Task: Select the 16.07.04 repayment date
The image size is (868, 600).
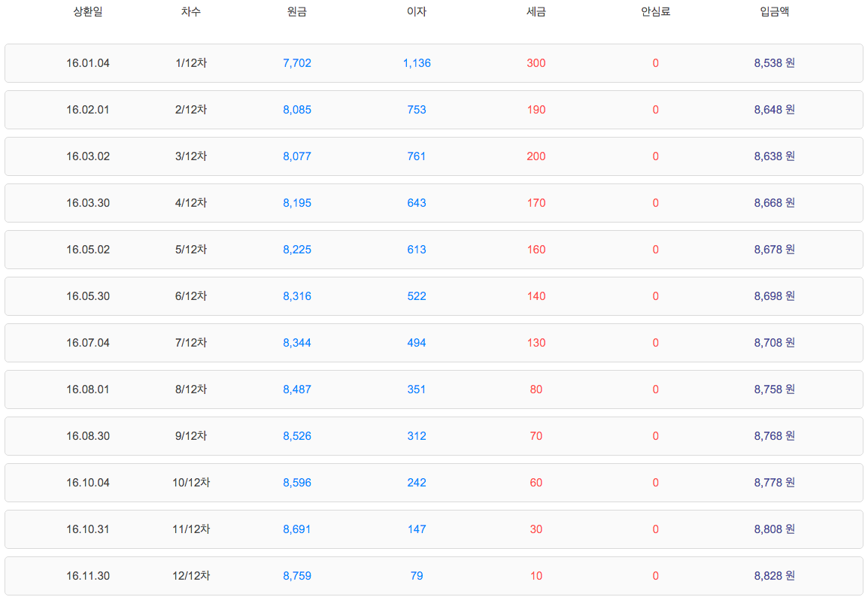Action: [88, 343]
